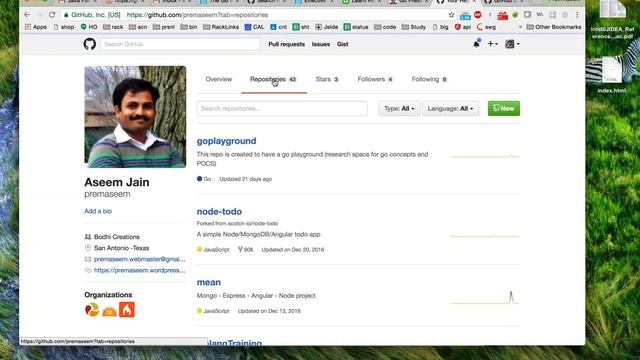640x360 pixels.
Task: Open the plus create-new dropdown
Action: coord(493,44)
